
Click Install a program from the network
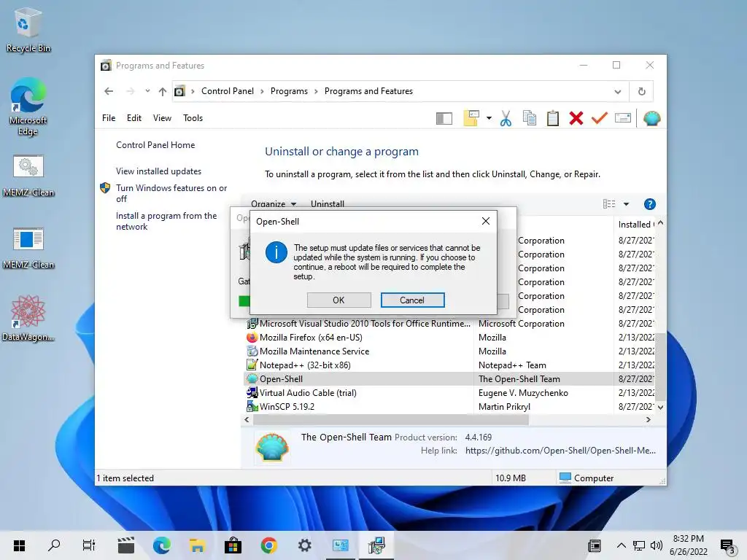[x=166, y=221]
